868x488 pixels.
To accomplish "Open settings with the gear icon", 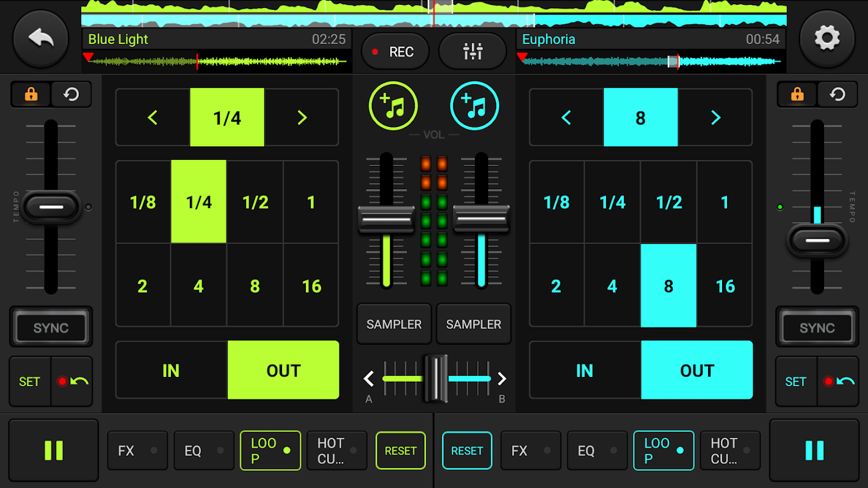I will [x=827, y=38].
